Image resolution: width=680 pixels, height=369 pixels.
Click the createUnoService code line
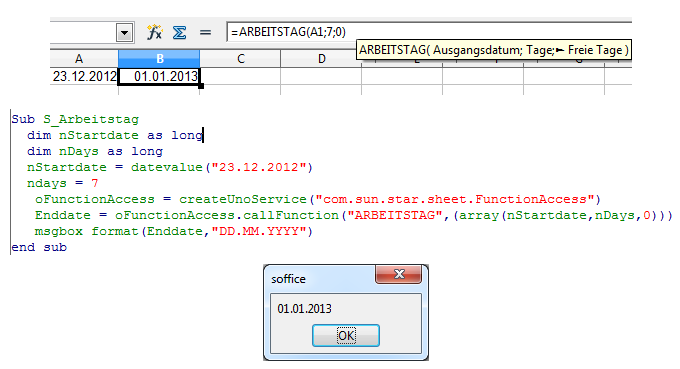click(318, 199)
